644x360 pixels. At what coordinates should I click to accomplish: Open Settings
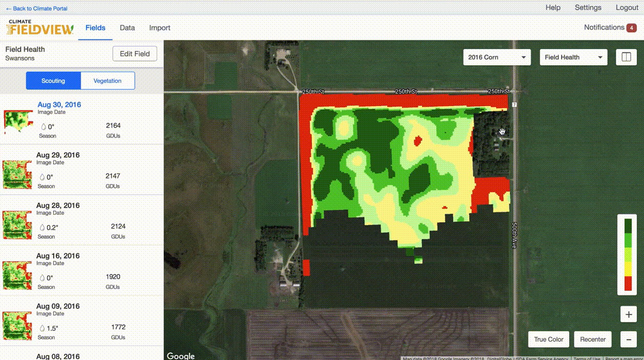click(588, 8)
